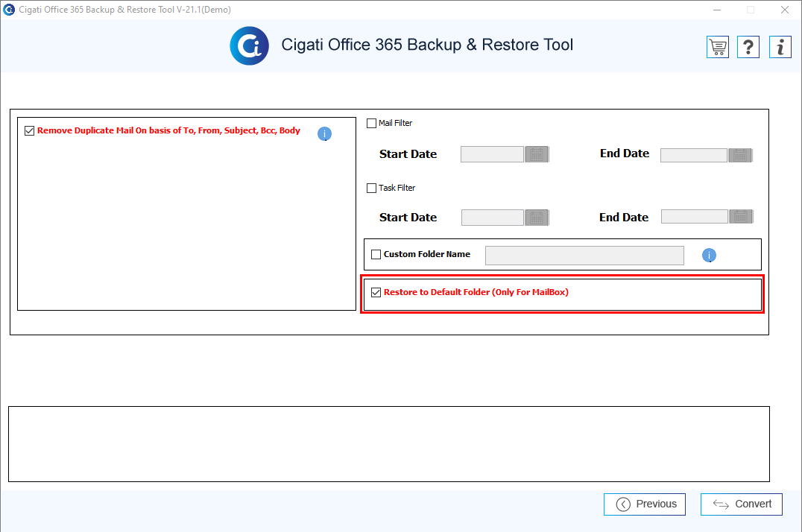Open calendar for Mail Filter End Date
The image size is (802, 532).
coord(740,156)
